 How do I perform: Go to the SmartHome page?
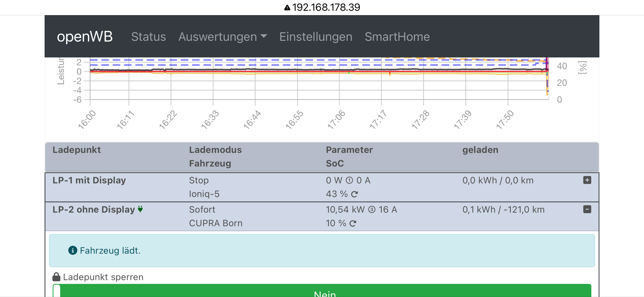point(397,37)
